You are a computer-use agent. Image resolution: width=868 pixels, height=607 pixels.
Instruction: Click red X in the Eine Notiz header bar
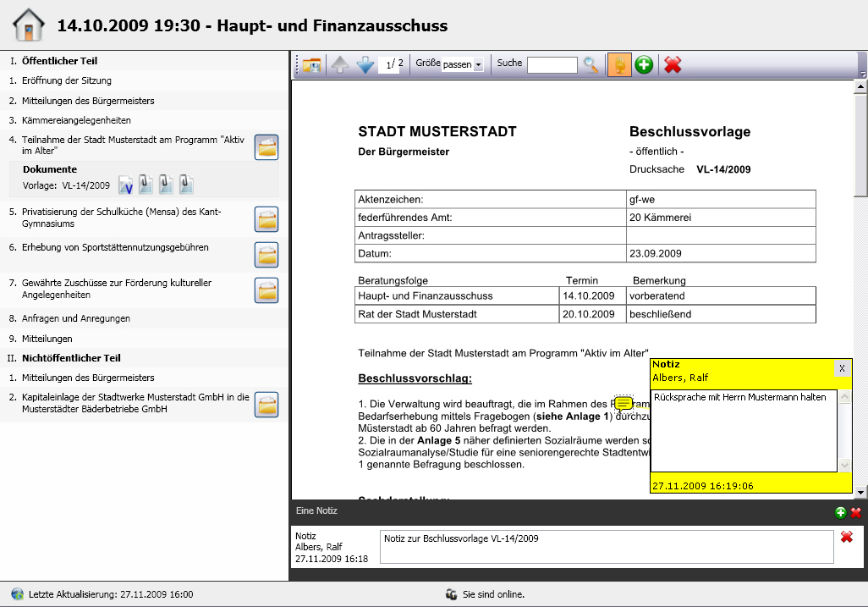(x=856, y=513)
